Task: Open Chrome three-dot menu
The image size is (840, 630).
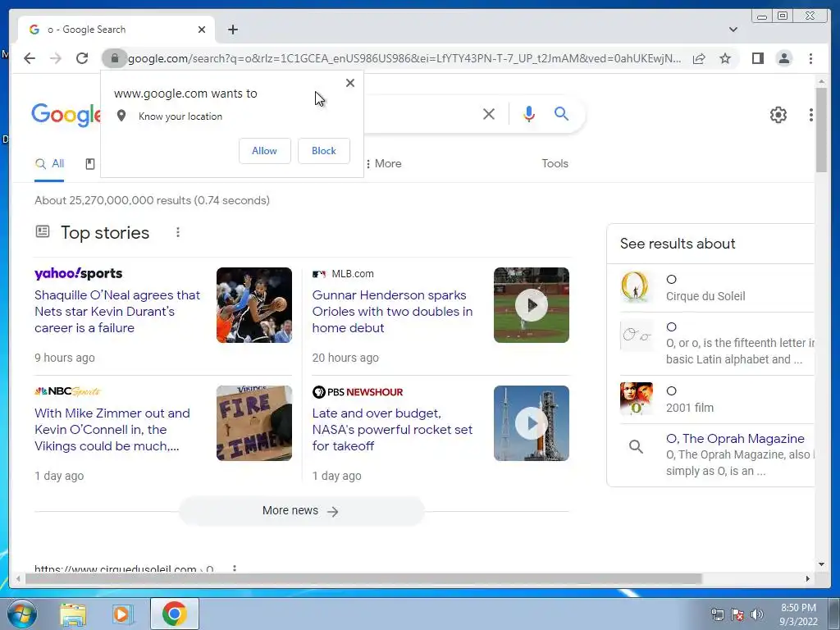Action: [810, 58]
